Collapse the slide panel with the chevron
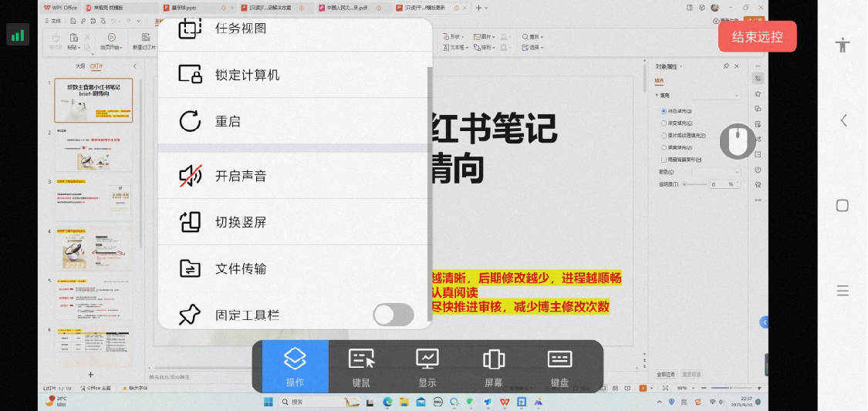This screenshot has width=868, height=411. tap(134, 66)
